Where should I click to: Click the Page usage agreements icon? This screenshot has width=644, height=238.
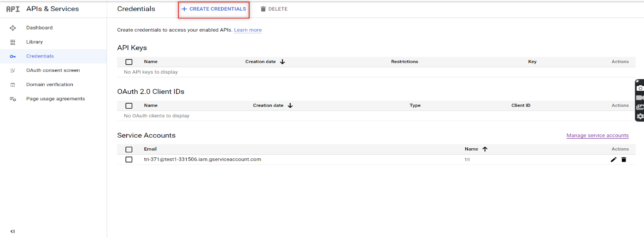13,99
